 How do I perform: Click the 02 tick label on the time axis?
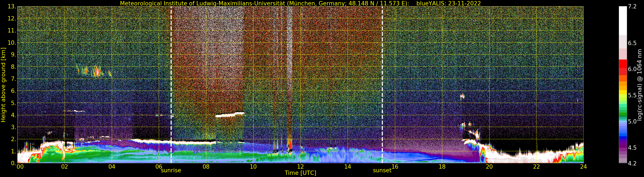65,166
